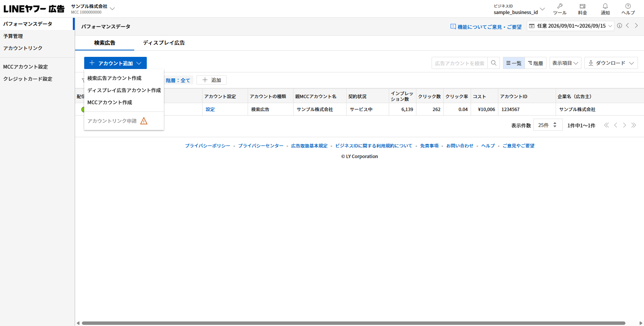644x326 pixels.
Task: Open the 表示項目 dropdown
Action: coord(565,63)
